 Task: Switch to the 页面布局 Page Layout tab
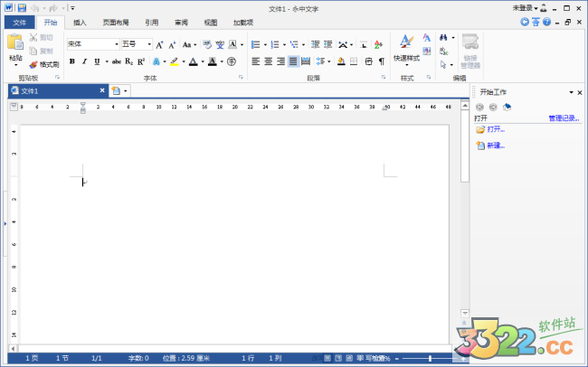pos(116,23)
